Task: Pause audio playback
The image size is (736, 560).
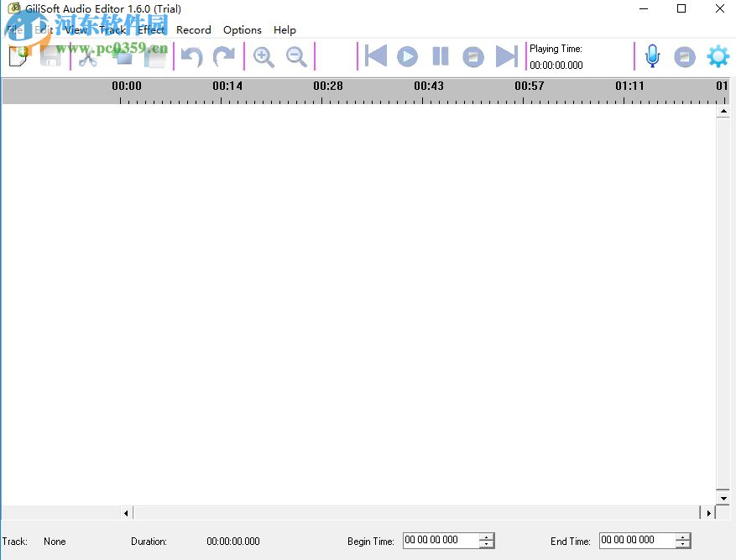Action: click(440, 56)
